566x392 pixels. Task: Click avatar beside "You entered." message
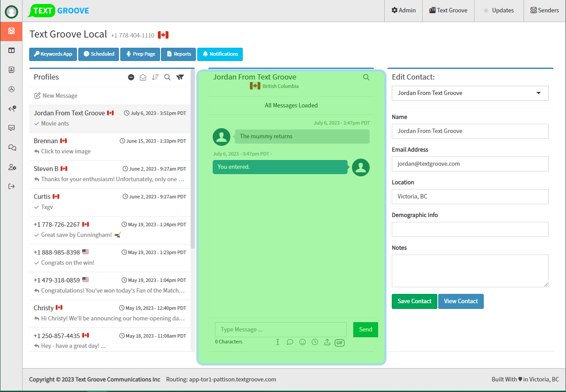click(x=361, y=167)
